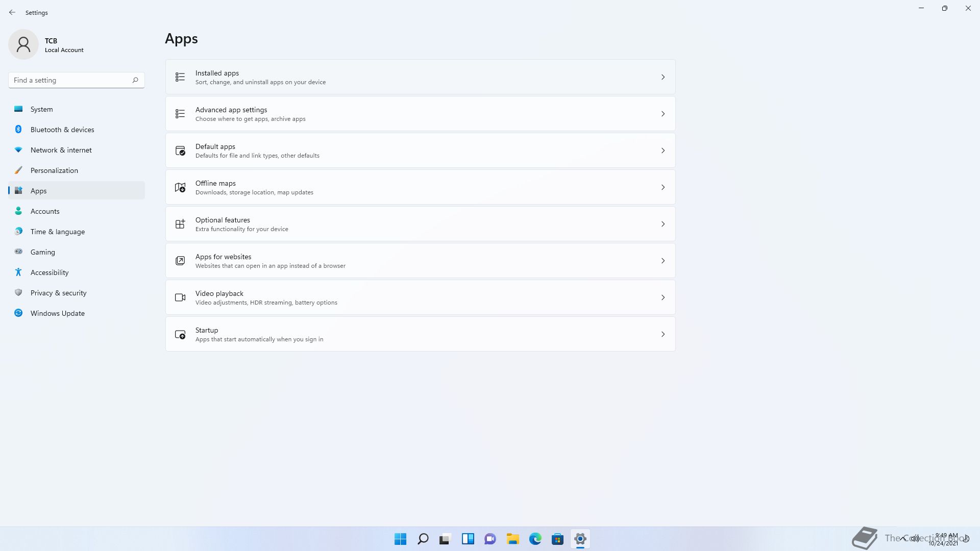Select Privacy & security in sidebar
Screen dimensions: 980x551
coord(58,293)
